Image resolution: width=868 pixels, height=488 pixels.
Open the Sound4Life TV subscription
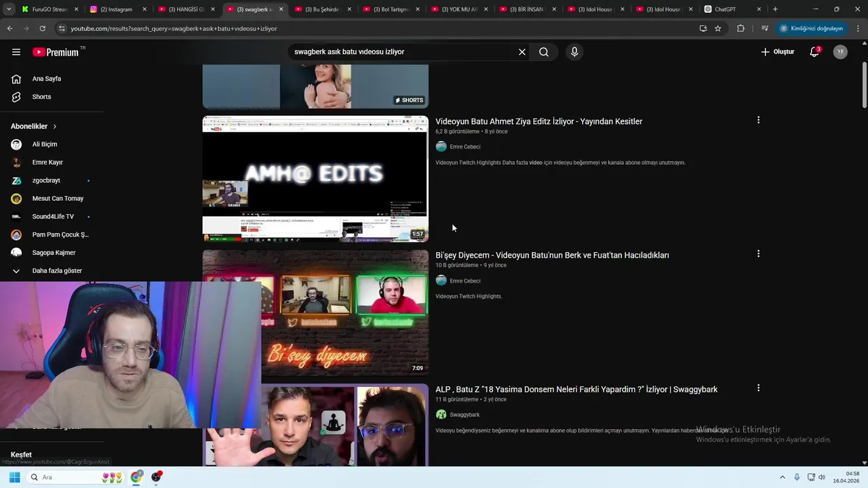point(52,217)
